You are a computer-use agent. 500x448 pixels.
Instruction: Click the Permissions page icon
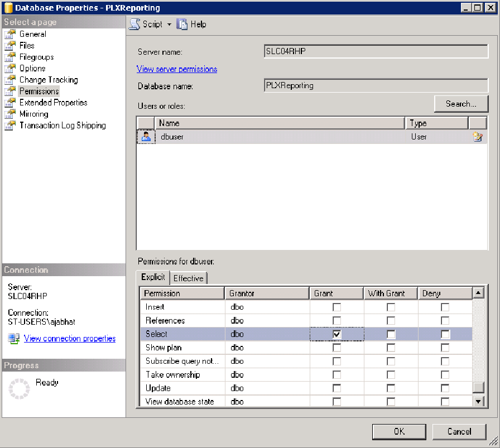pos(10,91)
